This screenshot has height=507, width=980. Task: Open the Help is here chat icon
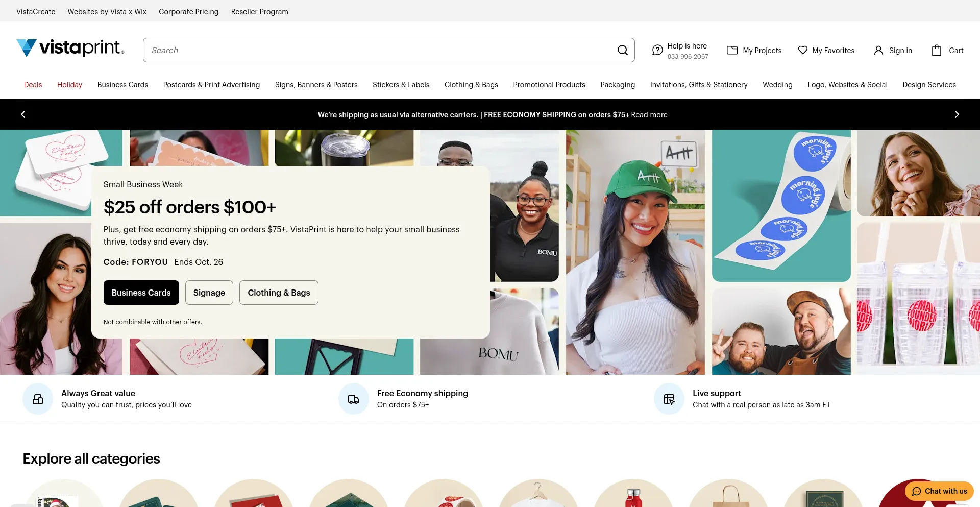(657, 50)
